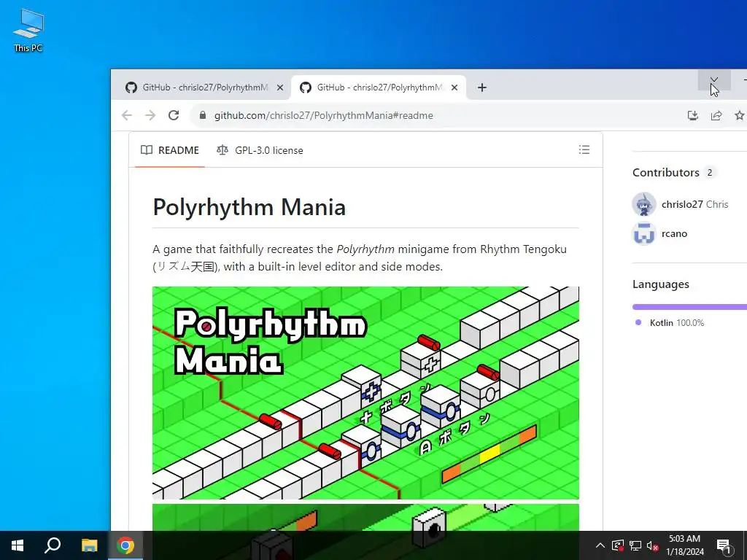Open the README outline list icon

pyautogui.click(x=584, y=150)
